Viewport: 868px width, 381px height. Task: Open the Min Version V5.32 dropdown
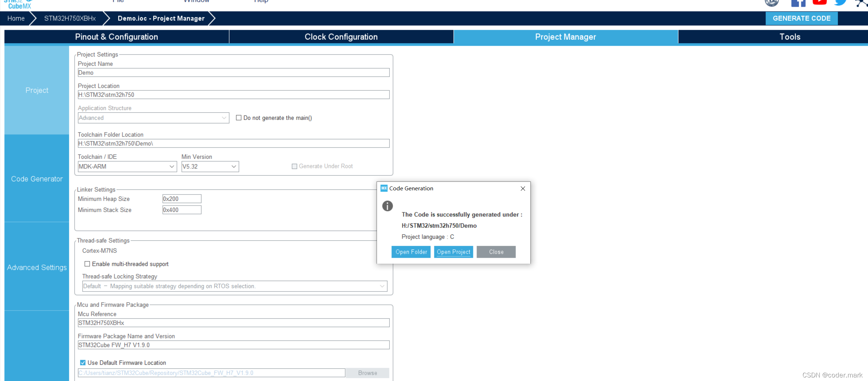(x=210, y=167)
